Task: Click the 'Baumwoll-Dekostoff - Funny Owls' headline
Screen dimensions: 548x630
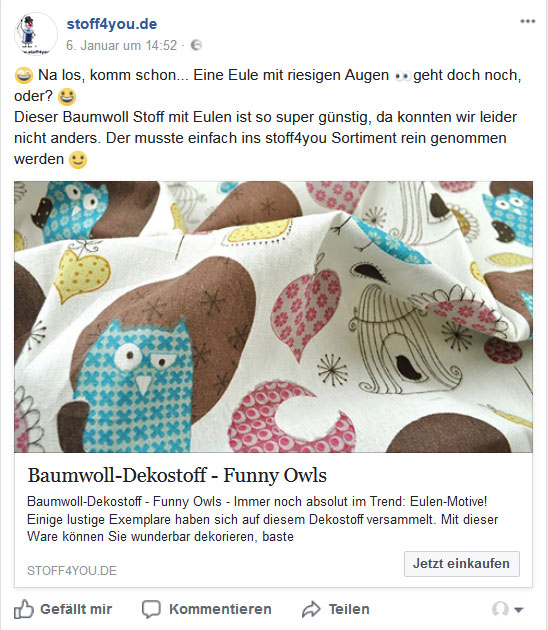Action: tap(177, 475)
